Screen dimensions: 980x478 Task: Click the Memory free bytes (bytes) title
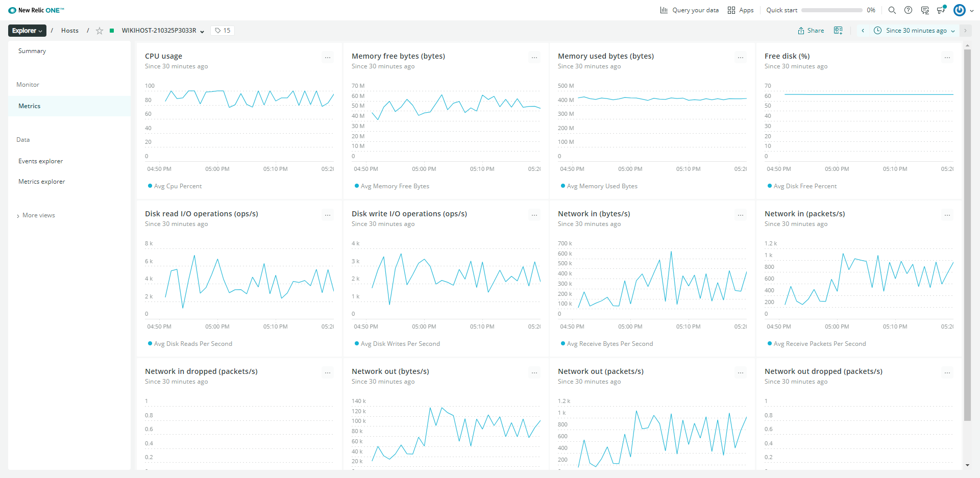point(398,56)
